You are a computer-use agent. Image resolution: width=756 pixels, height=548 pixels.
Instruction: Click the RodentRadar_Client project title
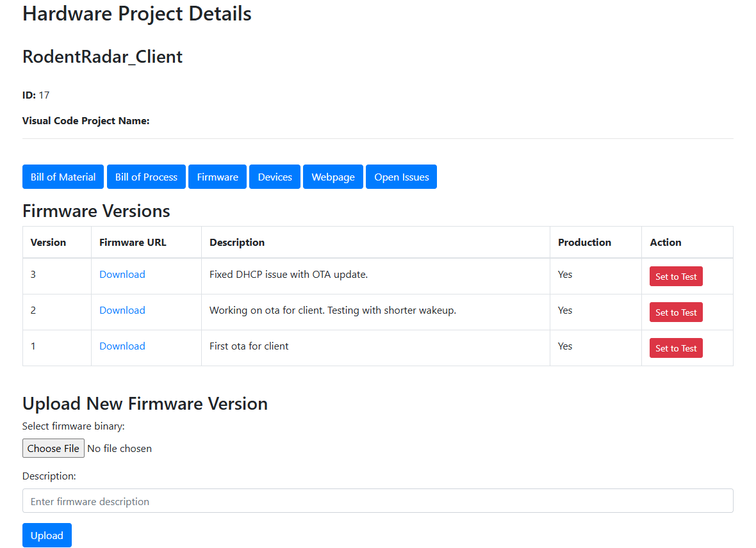(x=102, y=56)
